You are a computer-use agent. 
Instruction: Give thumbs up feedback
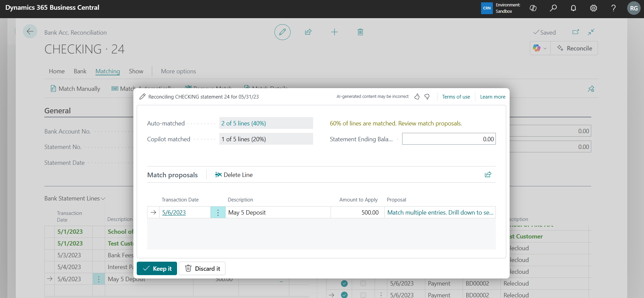[417, 97]
